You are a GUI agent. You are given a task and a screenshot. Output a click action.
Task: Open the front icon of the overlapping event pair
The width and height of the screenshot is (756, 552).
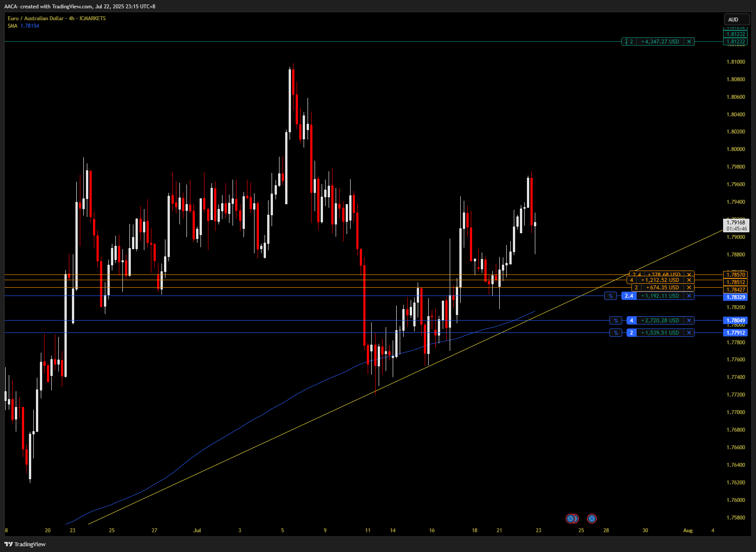coord(570,519)
